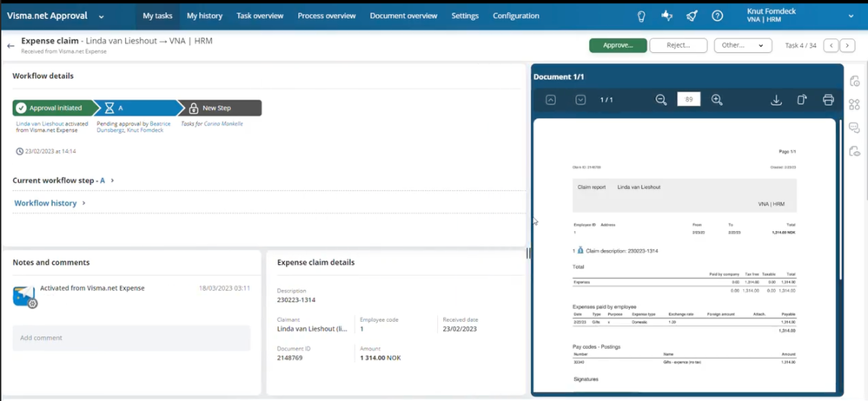Click the Reject button
Screen dimensions: 868x401
pyautogui.click(x=678, y=45)
